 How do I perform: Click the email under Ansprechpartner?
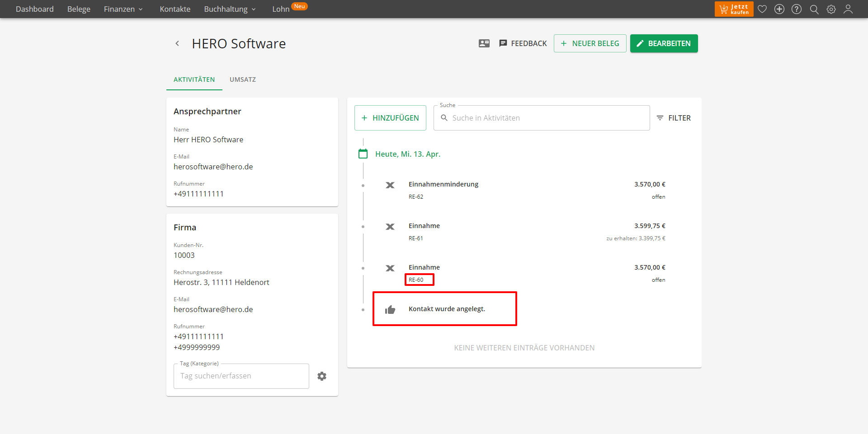213,167
